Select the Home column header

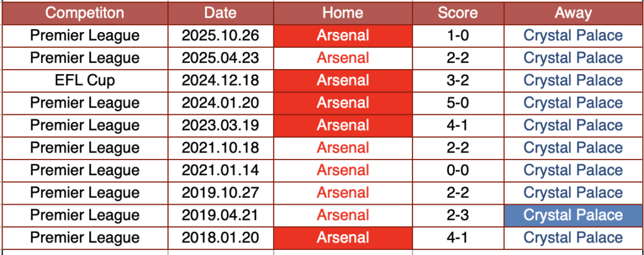tap(343, 13)
